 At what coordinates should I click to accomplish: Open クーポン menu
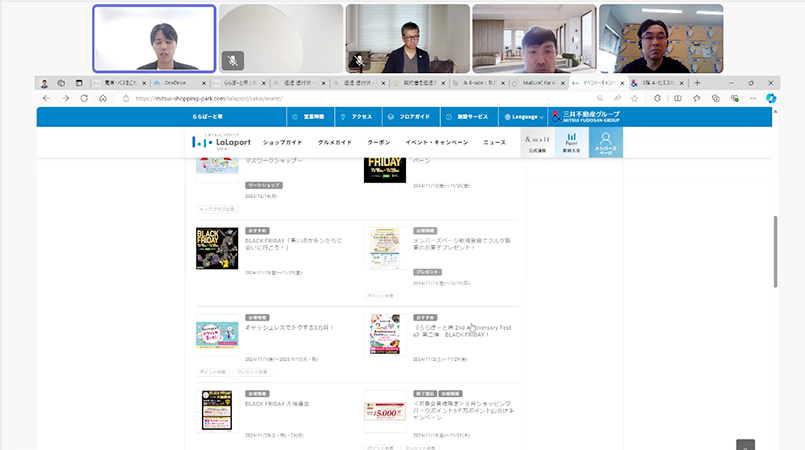379,143
